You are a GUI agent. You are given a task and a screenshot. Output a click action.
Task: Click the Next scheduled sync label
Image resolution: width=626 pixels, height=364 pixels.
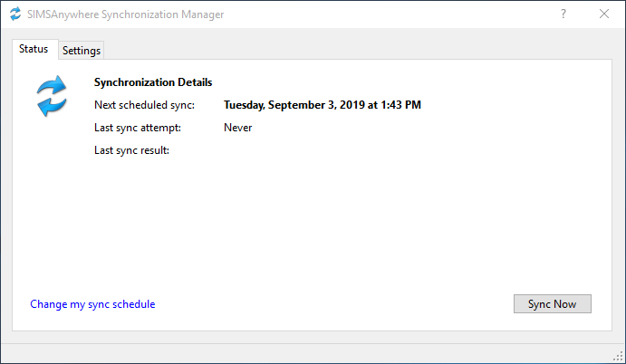coord(145,105)
